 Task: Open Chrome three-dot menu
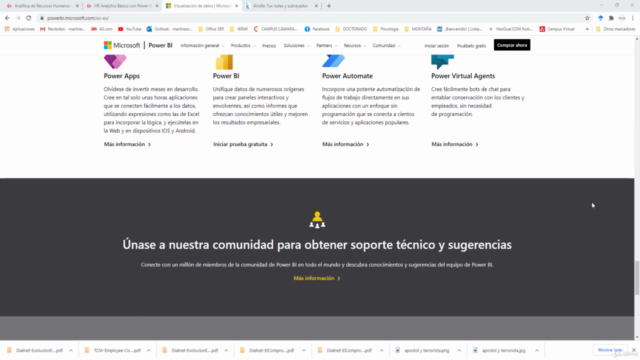pos(633,18)
